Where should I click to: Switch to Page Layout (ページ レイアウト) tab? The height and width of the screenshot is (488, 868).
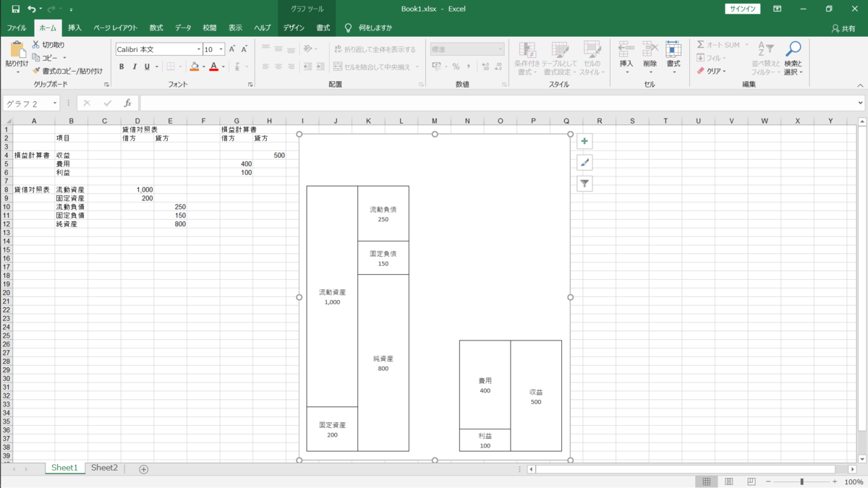click(x=115, y=27)
